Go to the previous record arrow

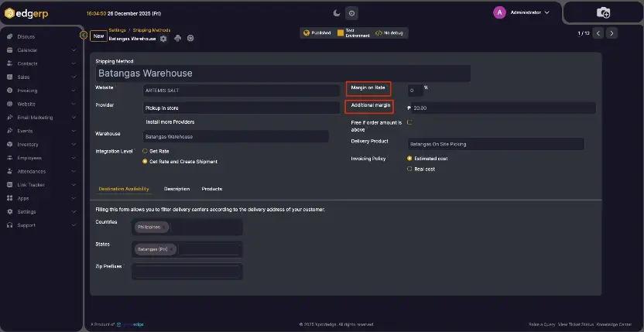coord(598,33)
